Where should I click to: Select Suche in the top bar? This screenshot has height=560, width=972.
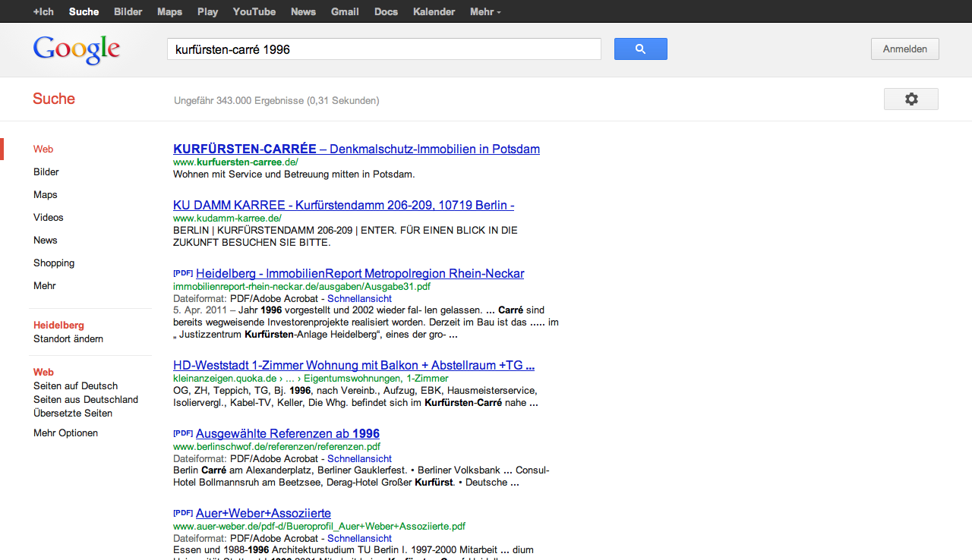coord(84,11)
